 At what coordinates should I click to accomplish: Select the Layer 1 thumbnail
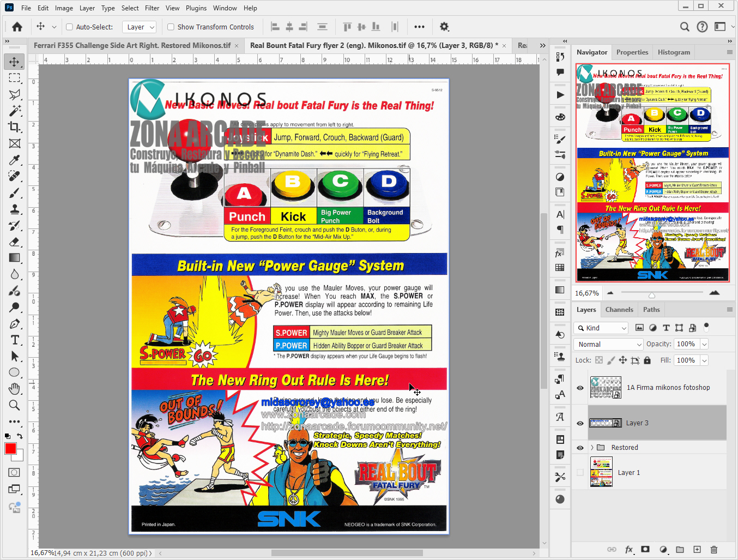601,473
